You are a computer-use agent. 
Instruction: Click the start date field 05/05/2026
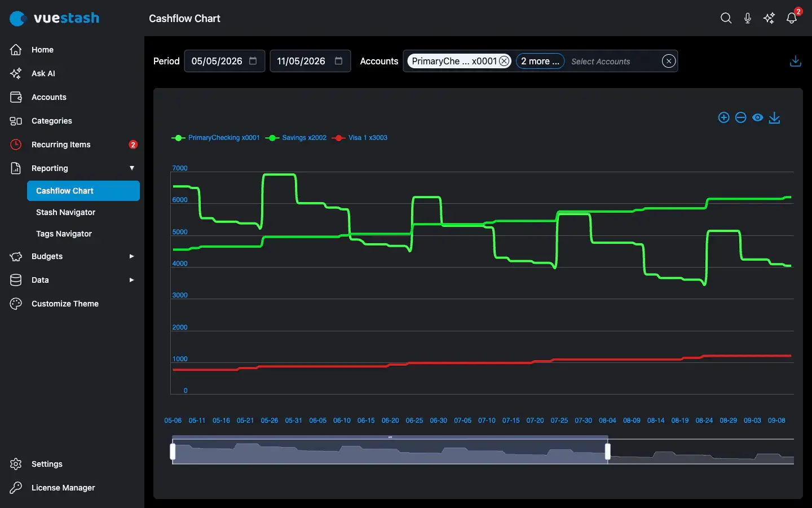pyautogui.click(x=224, y=61)
